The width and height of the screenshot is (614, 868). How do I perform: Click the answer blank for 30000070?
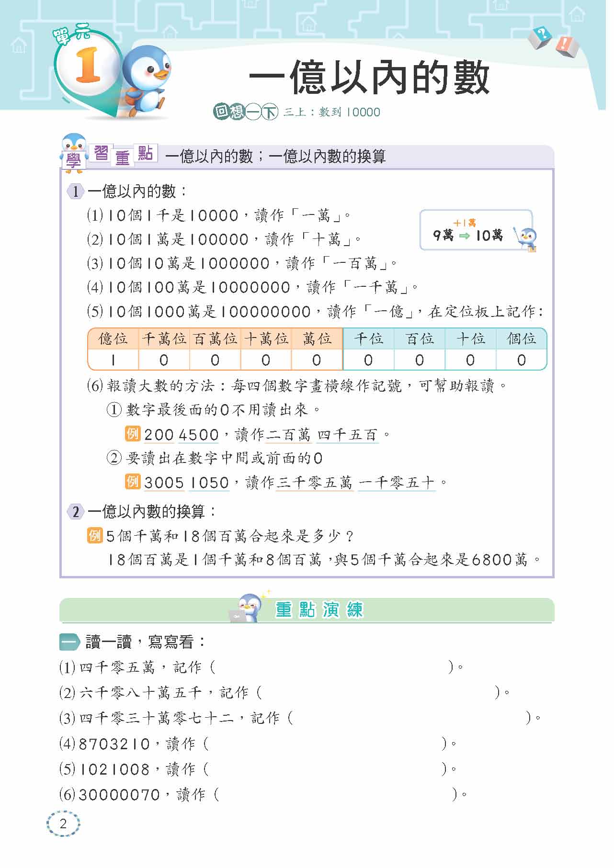click(336, 795)
